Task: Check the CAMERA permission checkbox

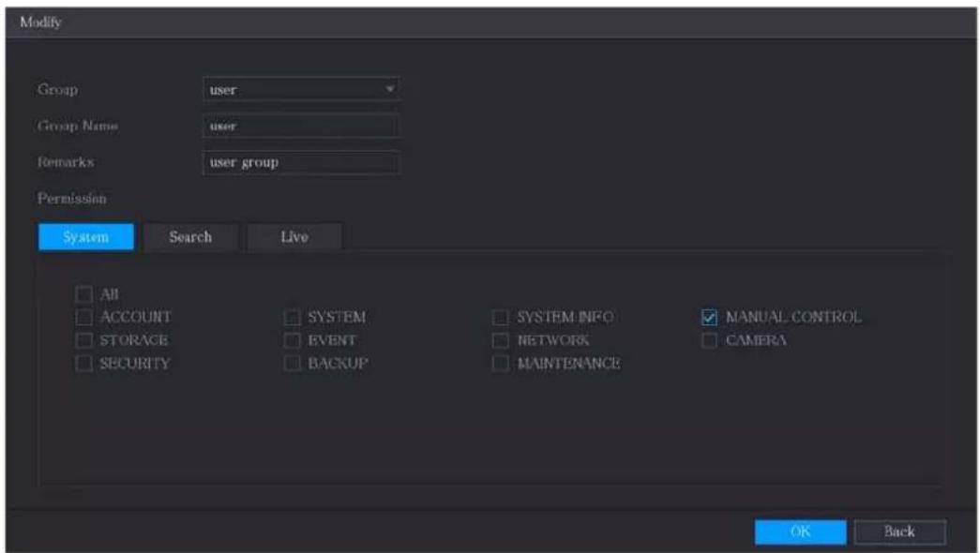Action: [x=709, y=340]
